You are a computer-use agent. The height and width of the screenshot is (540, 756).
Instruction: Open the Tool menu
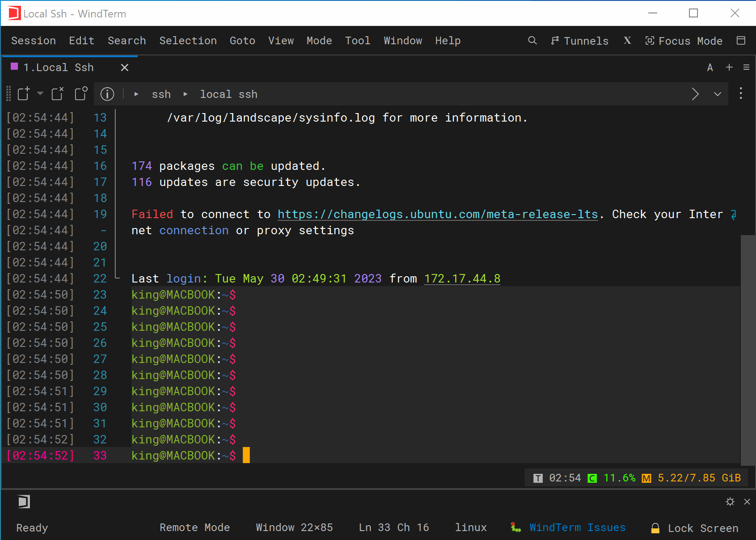click(358, 41)
